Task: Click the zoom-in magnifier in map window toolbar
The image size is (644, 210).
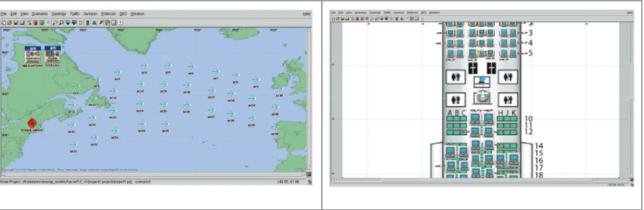Action: pyautogui.click(x=54, y=22)
